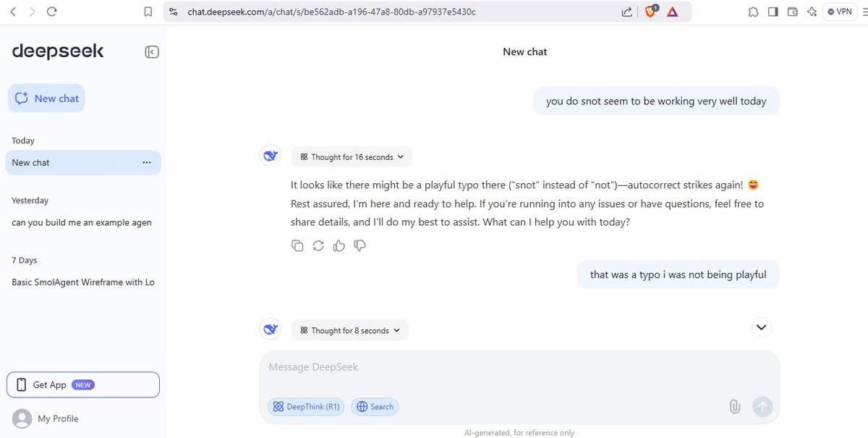The height and width of the screenshot is (438, 868).
Task: Click the share icon in address bar
Action: pyautogui.click(x=627, y=12)
